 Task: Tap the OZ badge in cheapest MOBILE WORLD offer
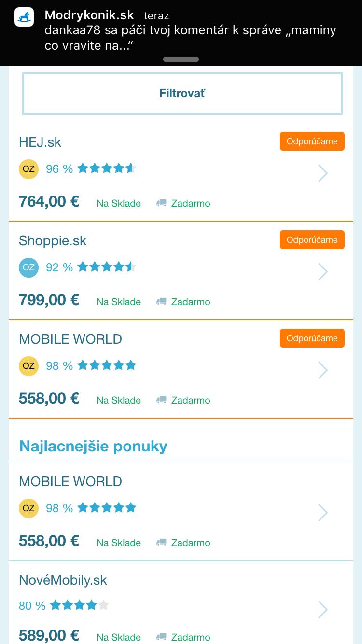point(28,508)
